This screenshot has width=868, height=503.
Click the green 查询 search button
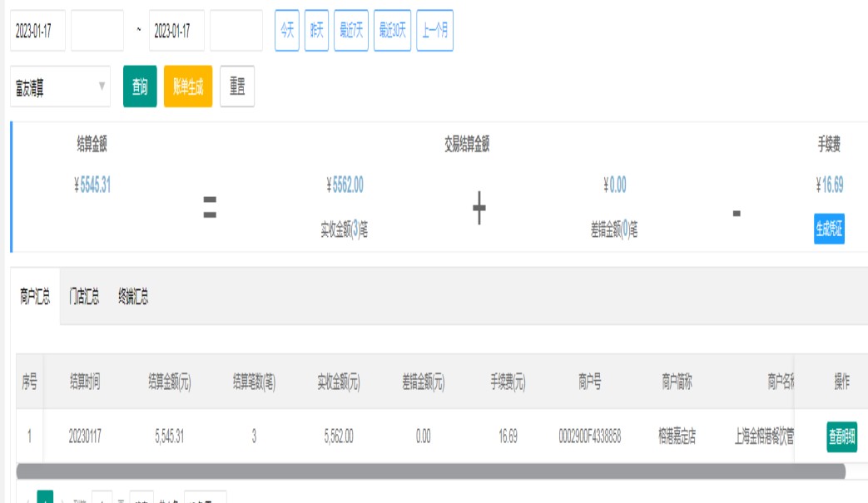pos(140,86)
